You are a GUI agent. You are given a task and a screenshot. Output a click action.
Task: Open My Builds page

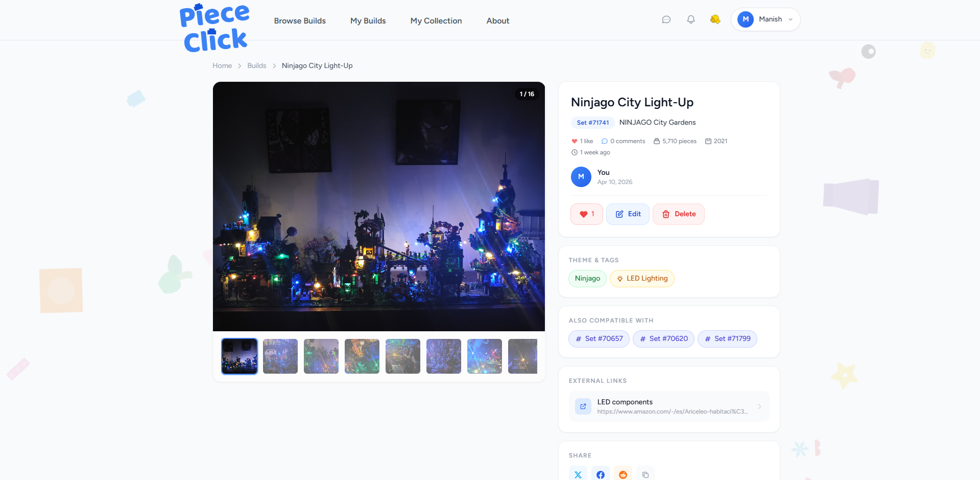click(x=368, y=21)
